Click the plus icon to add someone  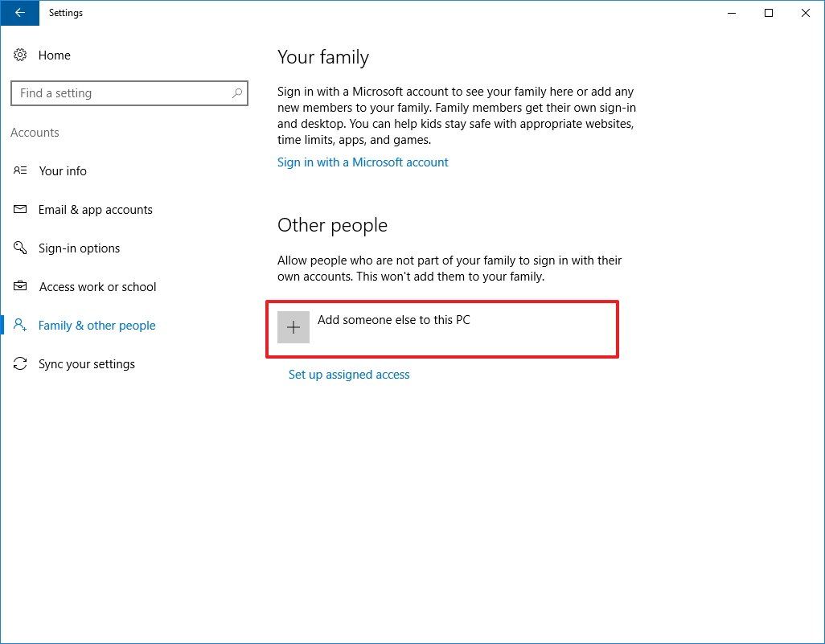pos(293,326)
